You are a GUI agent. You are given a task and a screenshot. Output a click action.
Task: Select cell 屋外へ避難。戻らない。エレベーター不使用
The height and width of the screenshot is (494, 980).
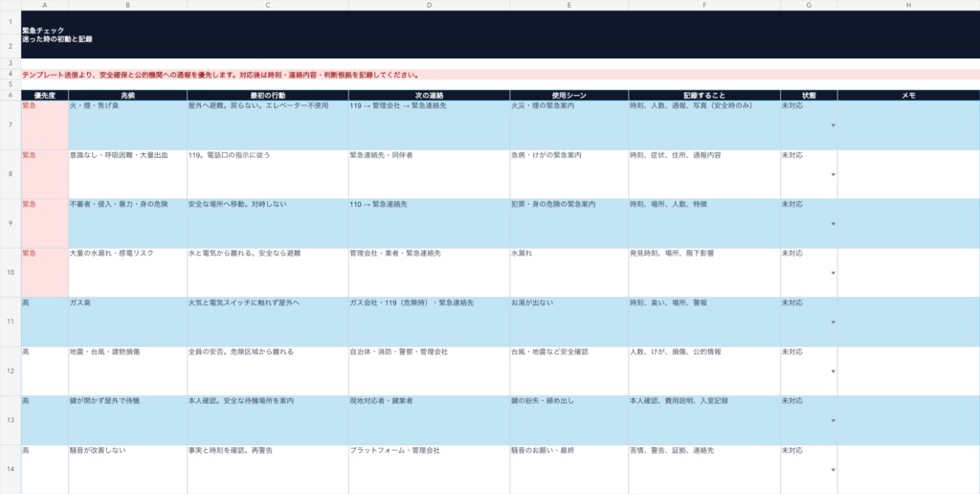268,125
